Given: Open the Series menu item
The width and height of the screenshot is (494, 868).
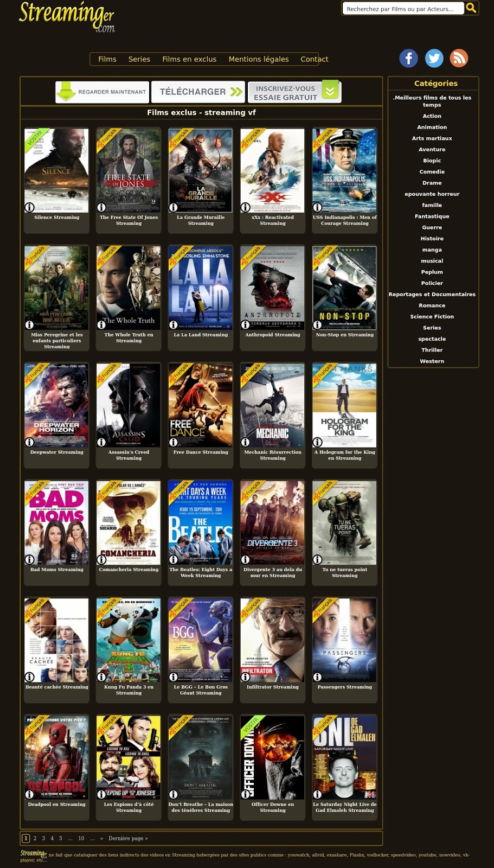Looking at the screenshot, I should 139,59.
